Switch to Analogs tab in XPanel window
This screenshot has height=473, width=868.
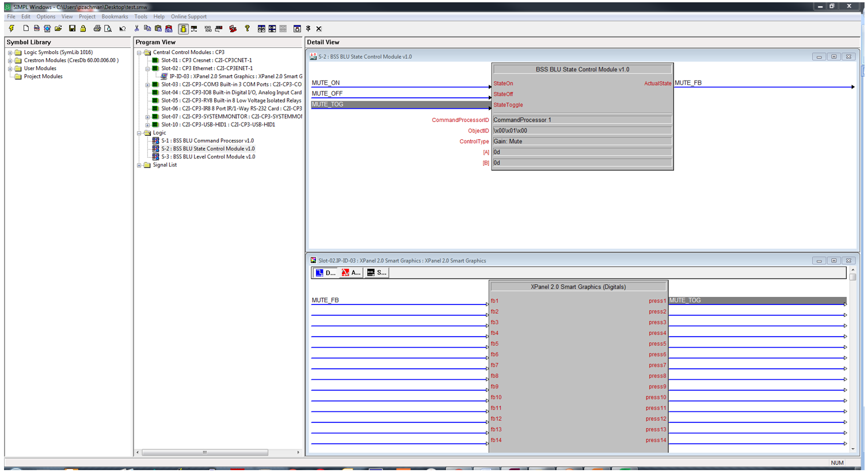coord(351,273)
